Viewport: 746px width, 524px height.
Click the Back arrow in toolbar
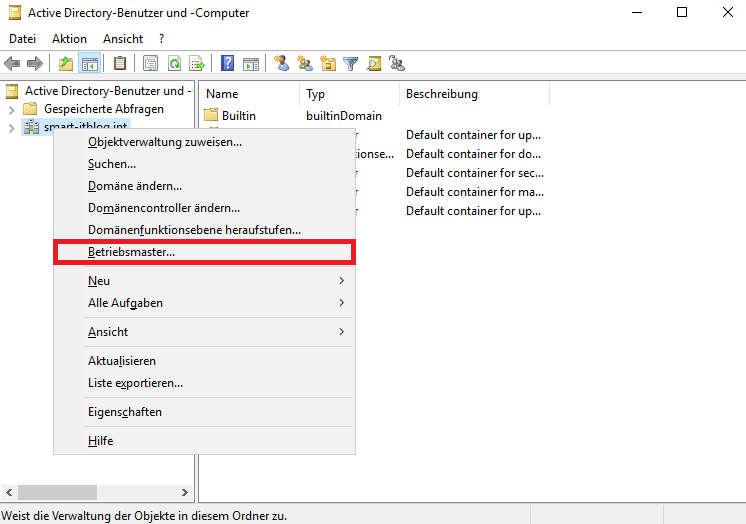(13, 64)
